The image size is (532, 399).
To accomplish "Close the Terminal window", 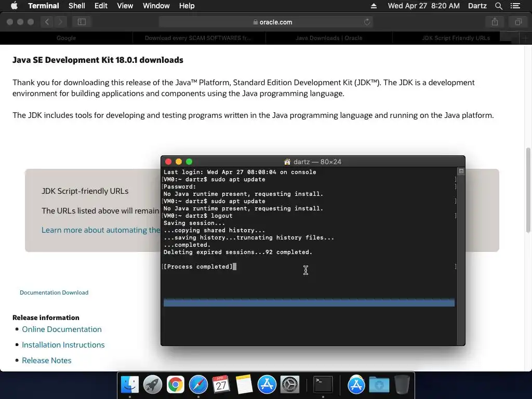I will tap(168, 162).
